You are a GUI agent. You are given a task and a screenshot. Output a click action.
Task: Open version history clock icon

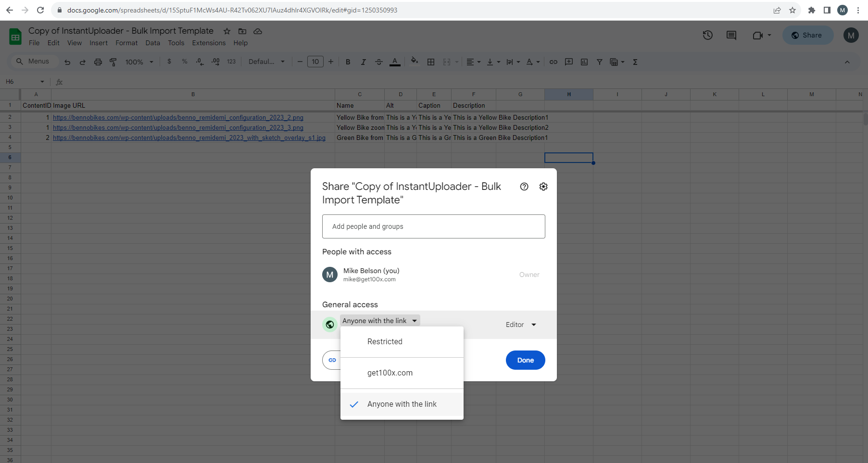click(707, 35)
